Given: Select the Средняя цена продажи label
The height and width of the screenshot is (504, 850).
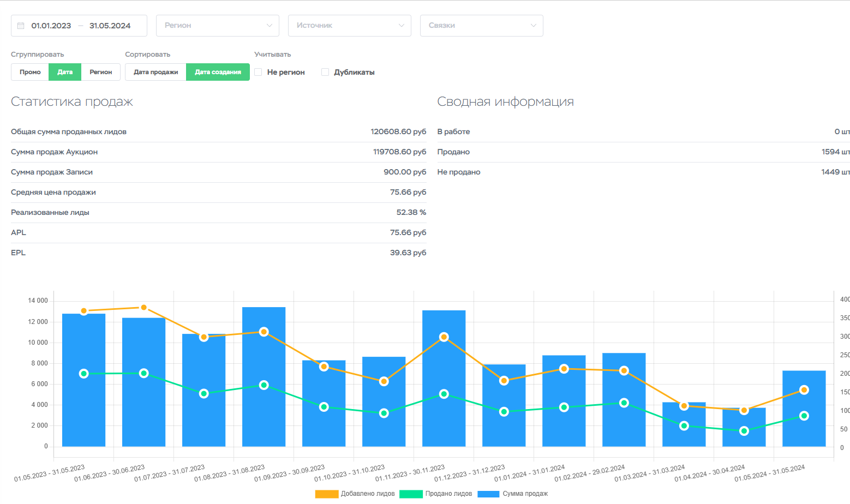Looking at the screenshot, I should [x=53, y=192].
